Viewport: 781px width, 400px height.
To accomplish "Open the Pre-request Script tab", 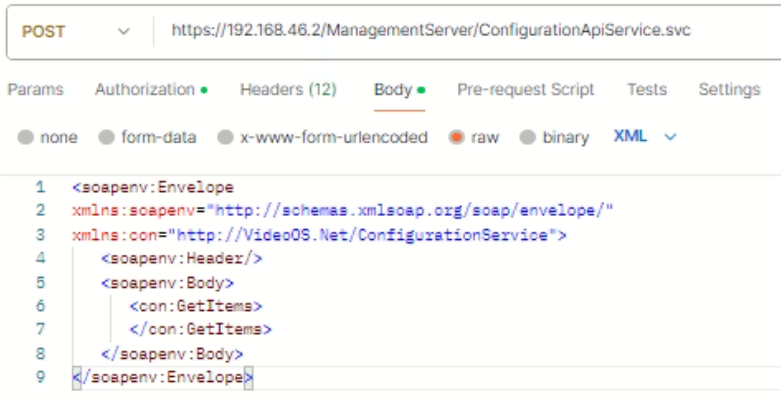I will [x=525, y=90].
